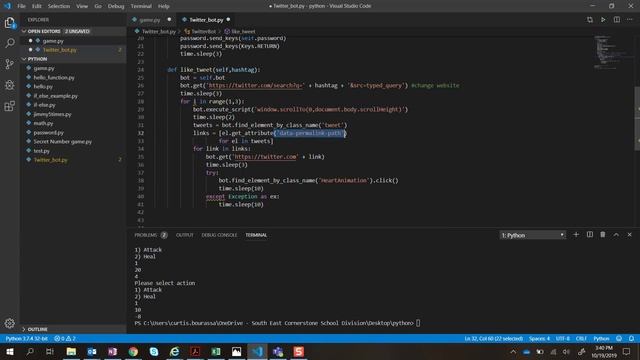
Task: Switch to Output panel tab
Action: point(184,235)
